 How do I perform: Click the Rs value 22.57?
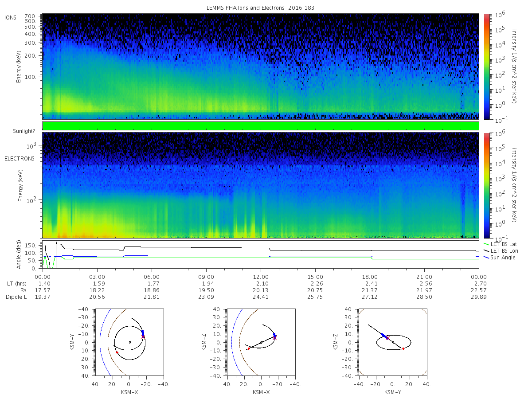pos(479,290)
